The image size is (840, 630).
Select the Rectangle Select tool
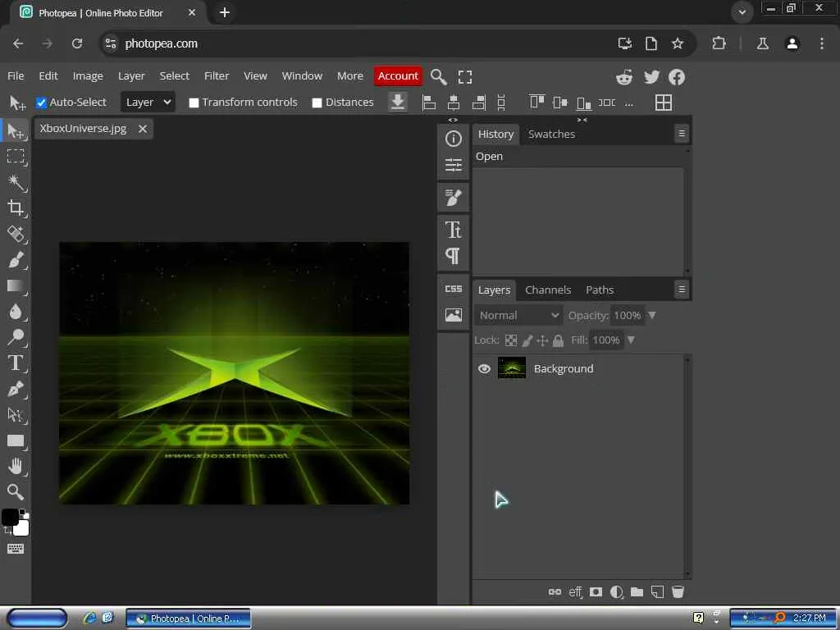tap(16, 156)
